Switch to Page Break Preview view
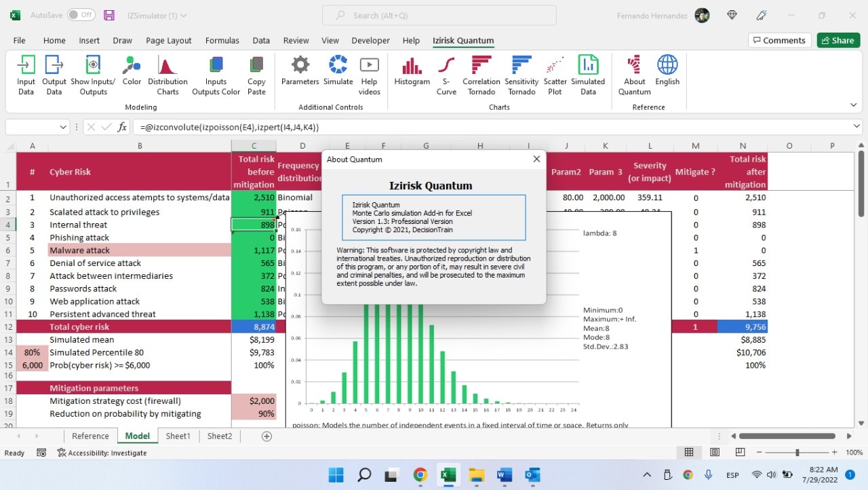 point(741,453)
